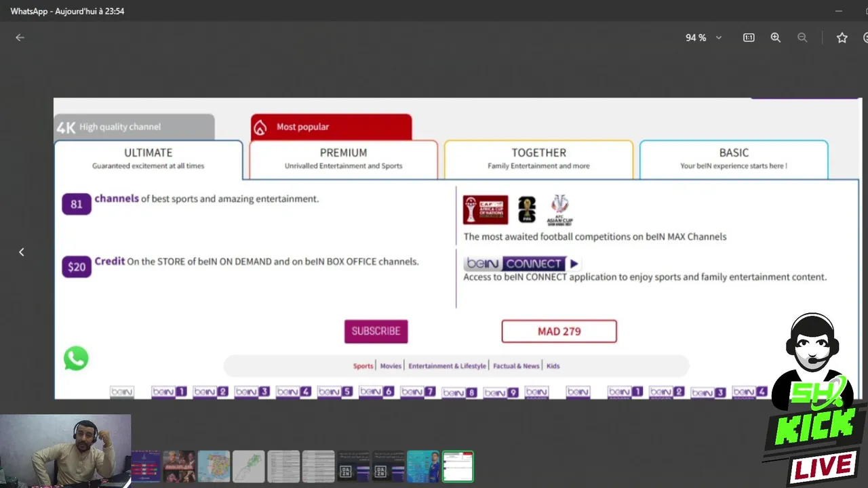Show the previous image with left chevron
868x488 pixels.
coord(21,252)
